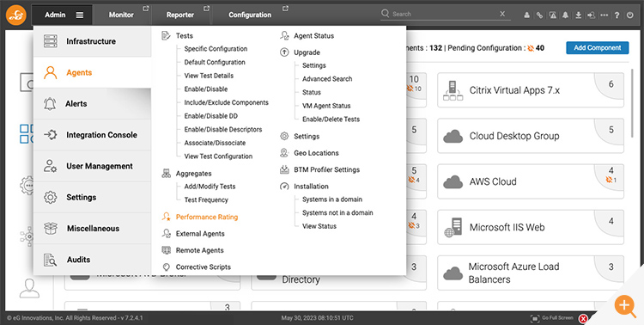Click the Agent Status icon
644x325 pixels.
tap(284, 36)
